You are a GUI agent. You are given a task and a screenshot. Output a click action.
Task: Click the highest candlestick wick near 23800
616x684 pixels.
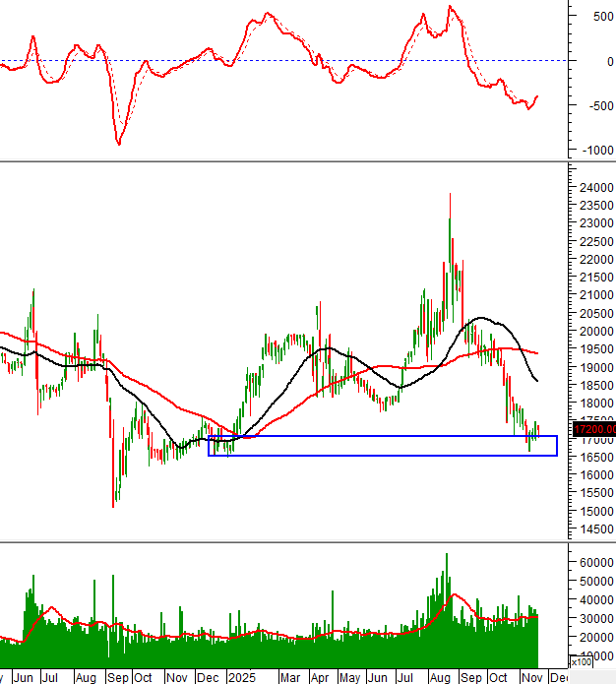tap(450, 195)
